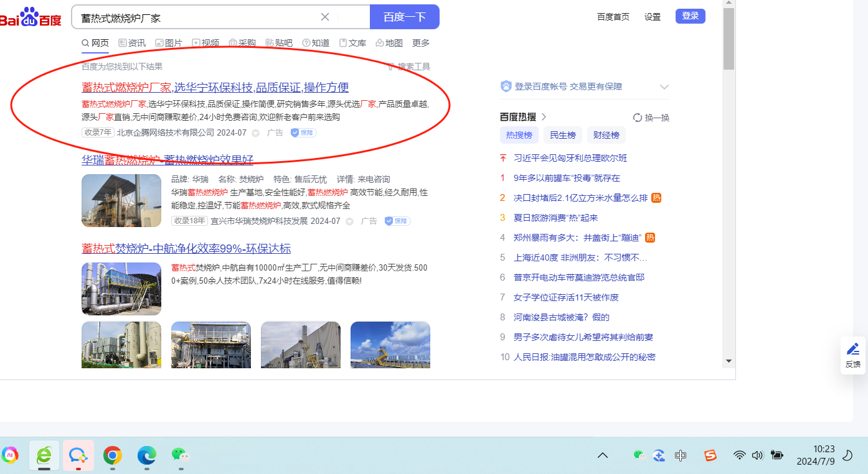The image size is (868, 474).
Task: Click the Sogou input method tray icon
Action: click(710, 455)
